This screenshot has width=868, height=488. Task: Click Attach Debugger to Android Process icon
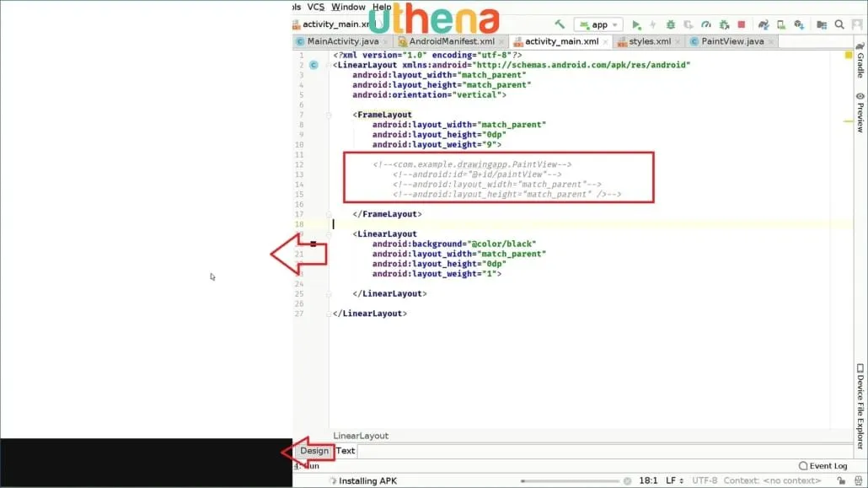[x=724, y=24]
